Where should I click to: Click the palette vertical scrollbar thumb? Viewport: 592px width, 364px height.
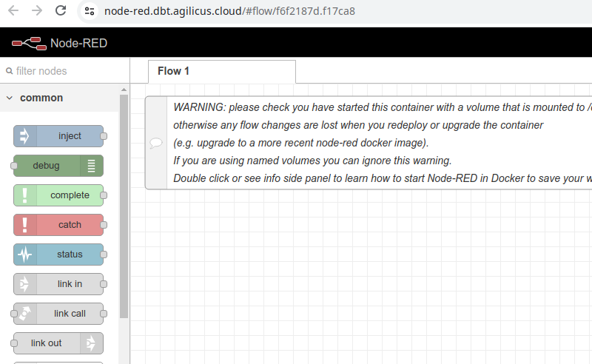[124, 206]
